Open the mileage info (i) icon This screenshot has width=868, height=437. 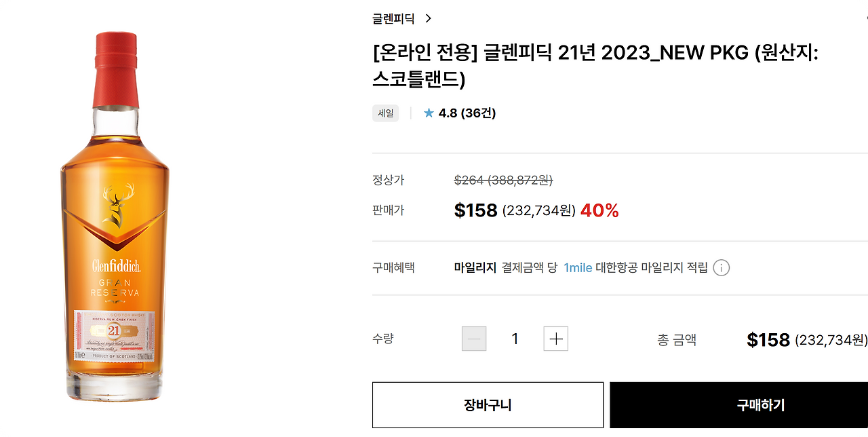coord(722,267)
